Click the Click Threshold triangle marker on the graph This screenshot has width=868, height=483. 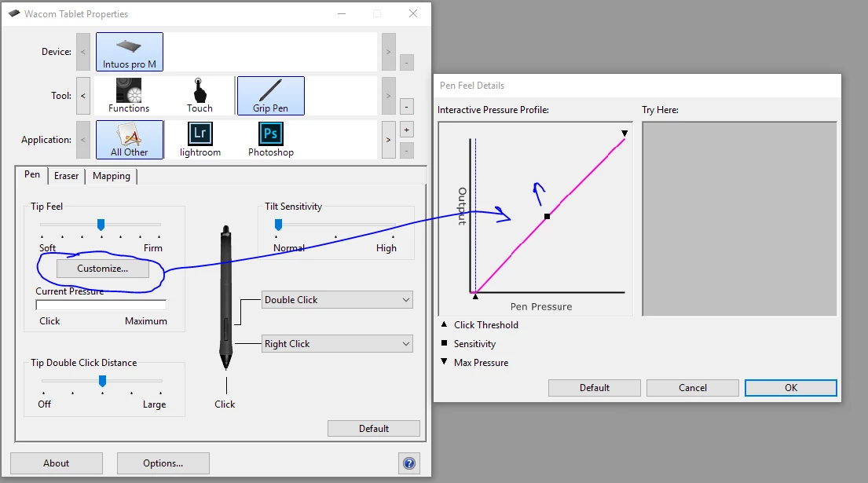475,297
